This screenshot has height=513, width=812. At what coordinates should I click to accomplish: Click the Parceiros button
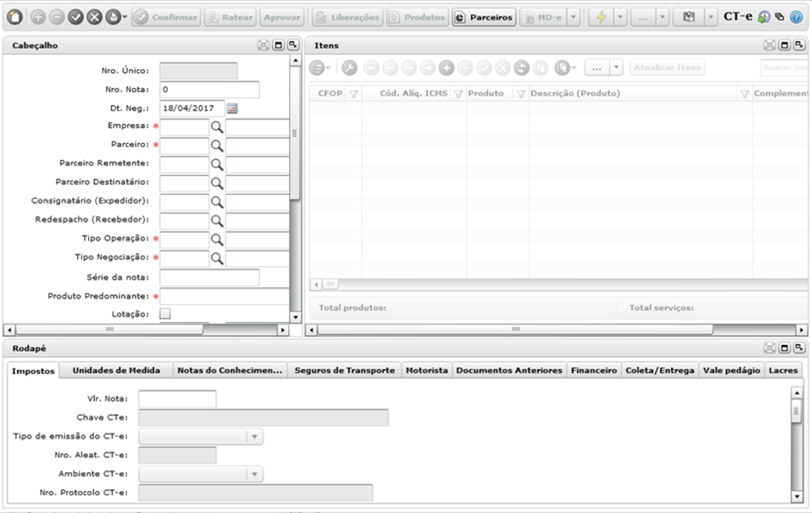pyautogui.click(x=484, y=17)
